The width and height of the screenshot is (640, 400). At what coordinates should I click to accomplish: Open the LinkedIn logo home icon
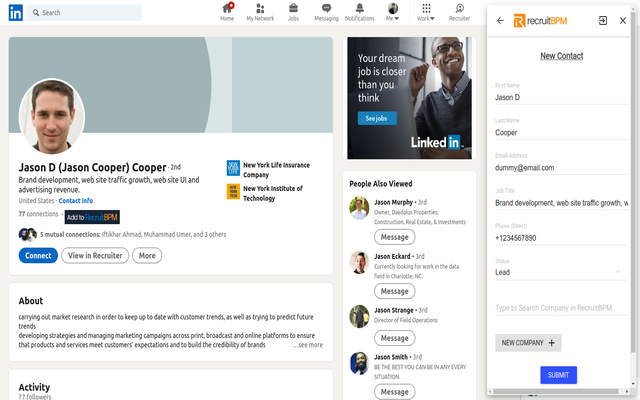coord(16,13)
